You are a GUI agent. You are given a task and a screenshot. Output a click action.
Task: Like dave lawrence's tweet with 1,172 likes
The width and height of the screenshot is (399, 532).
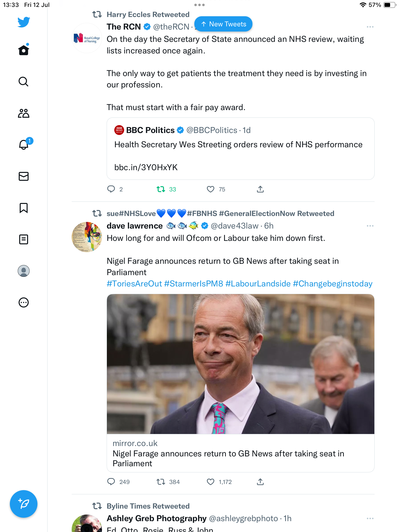pyautogui.click(x=211, y=482)
